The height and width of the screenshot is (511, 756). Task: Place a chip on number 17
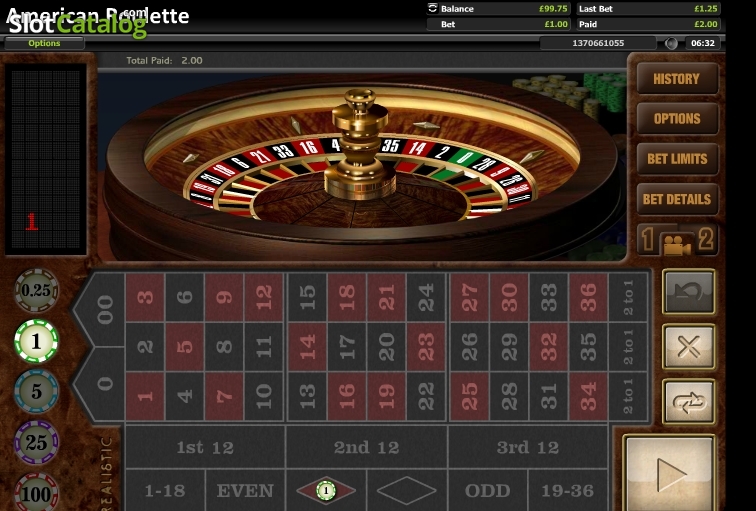347,347
